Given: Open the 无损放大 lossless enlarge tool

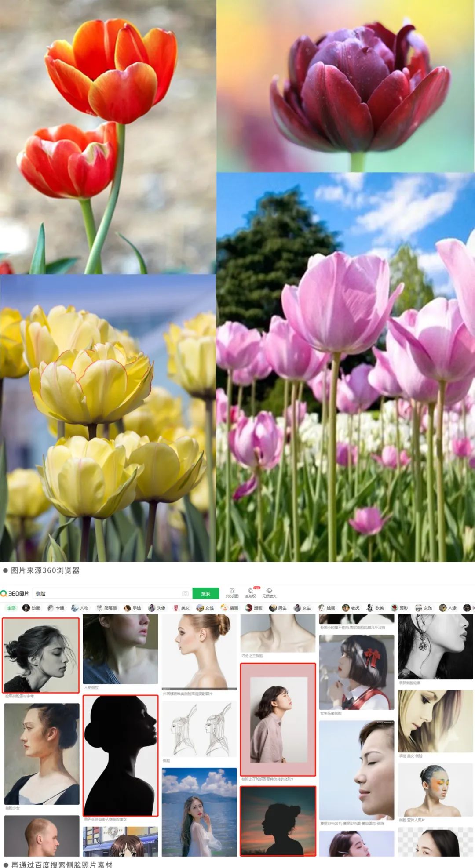Looking at the screenshot, I should coord(269,593).
